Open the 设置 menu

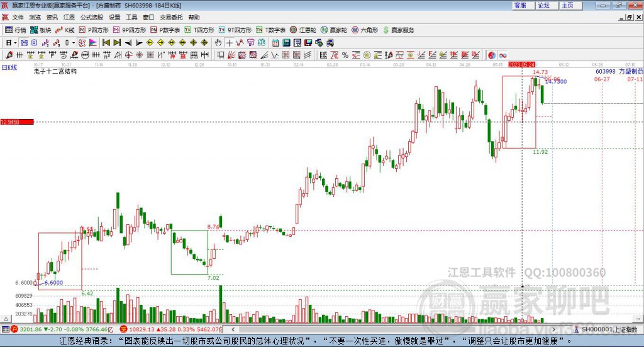[x=114, y=17]
